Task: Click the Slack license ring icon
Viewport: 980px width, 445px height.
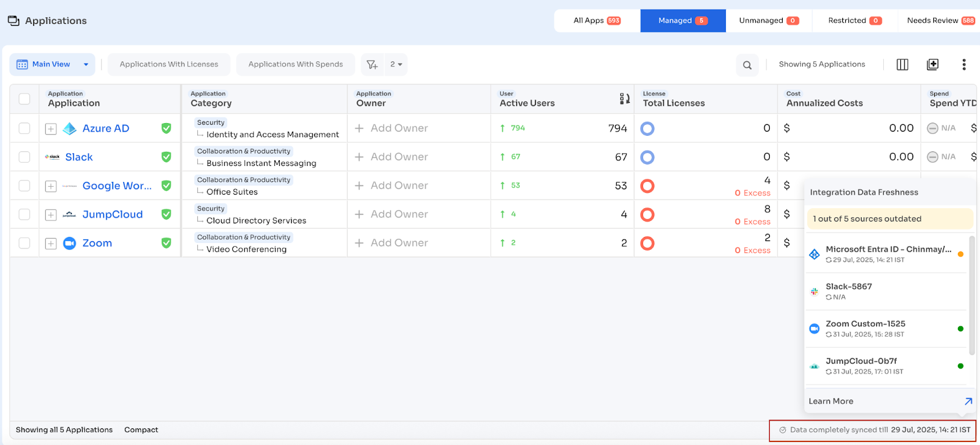Action: (647, 157)
